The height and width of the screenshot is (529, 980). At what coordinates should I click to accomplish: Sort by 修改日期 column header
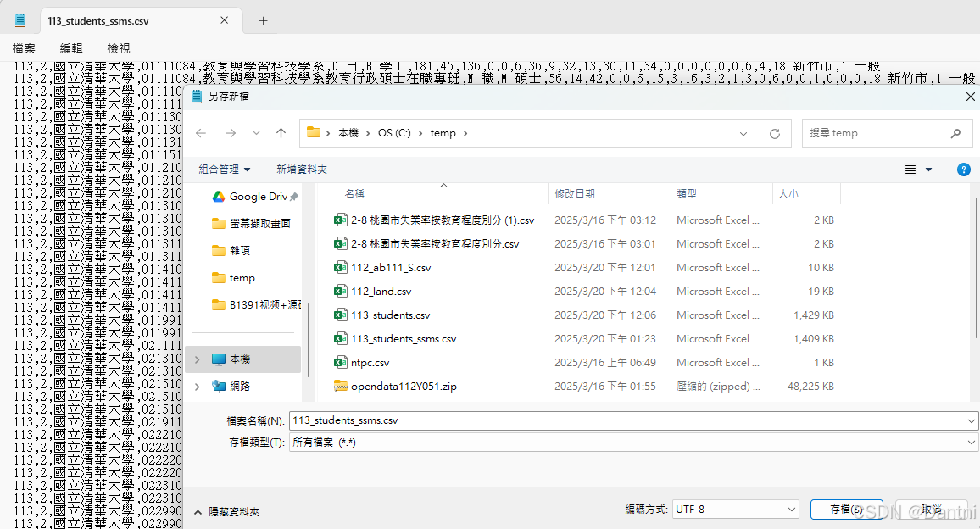(x=575, y=194)
